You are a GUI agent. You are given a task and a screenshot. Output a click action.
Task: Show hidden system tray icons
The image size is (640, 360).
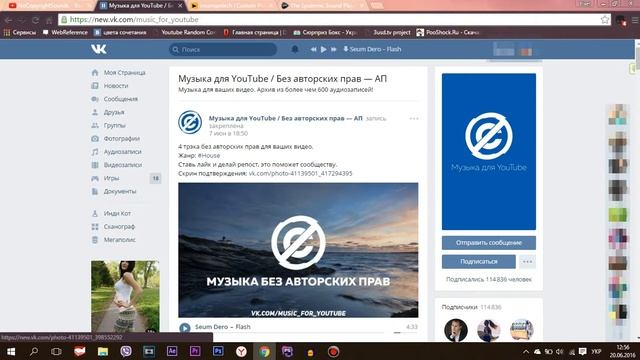coord(526,352)
